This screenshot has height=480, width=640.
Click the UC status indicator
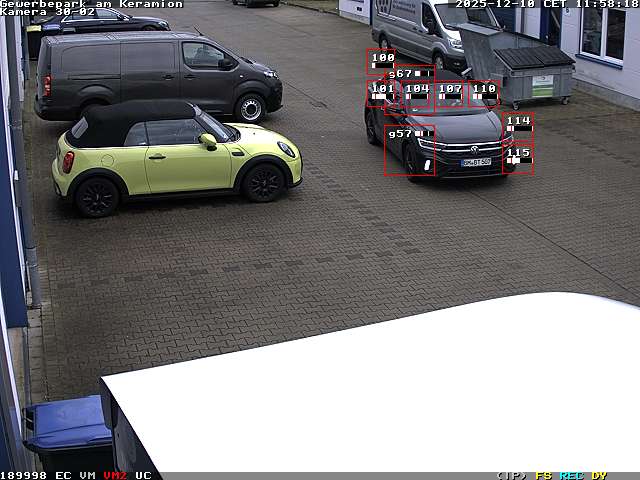pyautogui.click(x=143, y=475)
